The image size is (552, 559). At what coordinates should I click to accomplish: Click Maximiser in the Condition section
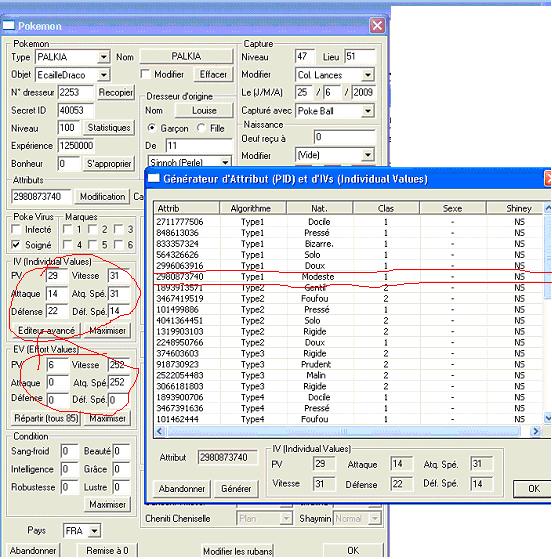point(107,504)
